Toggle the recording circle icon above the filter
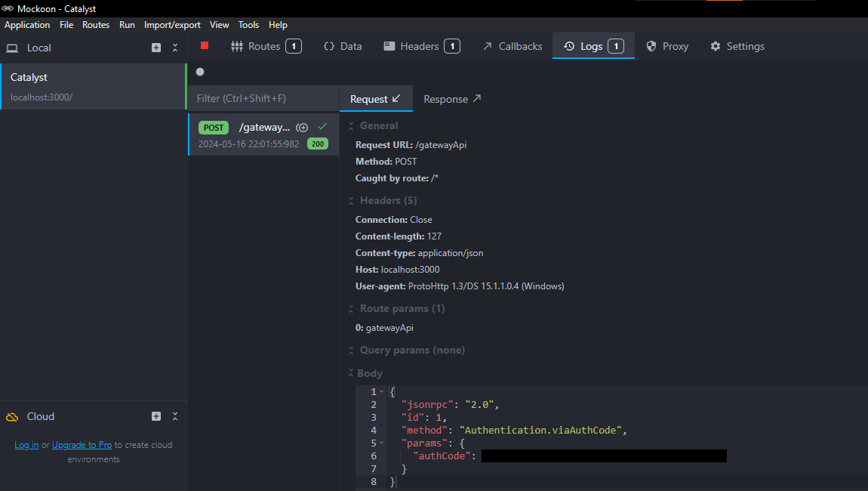Viewport: 868px width, 491px height. point(200,72)
